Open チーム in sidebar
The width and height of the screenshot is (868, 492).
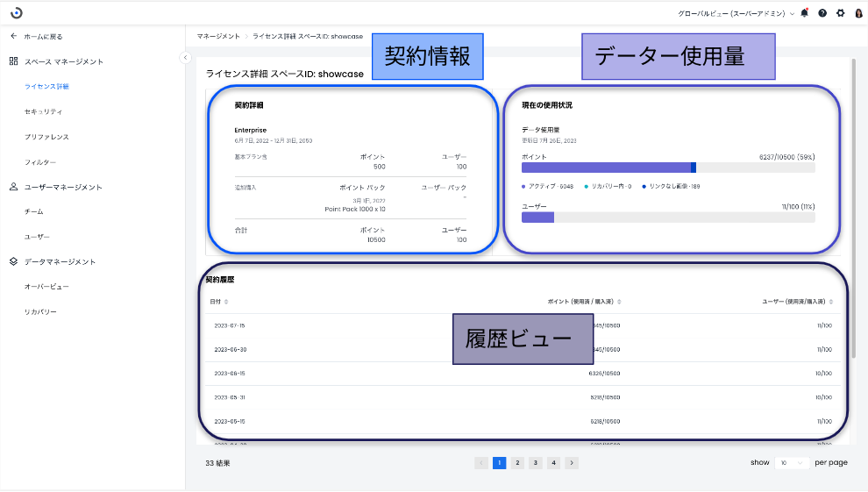point(34,211)
